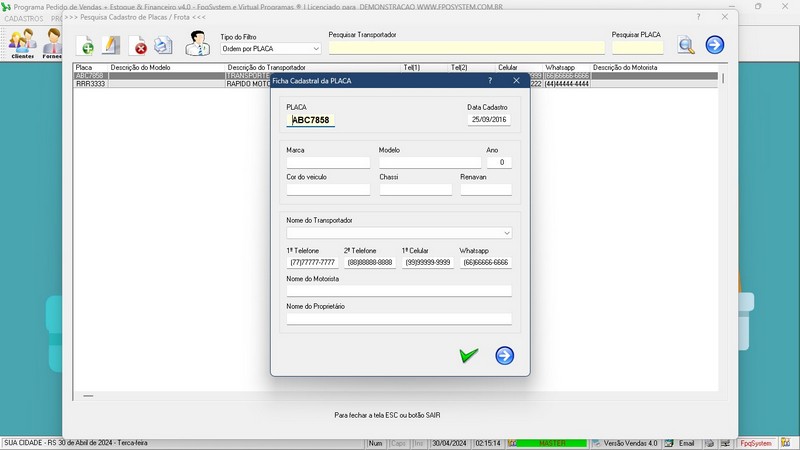The width and height of the screenshot is (800, 450).
Task: Click the Marca input field
Action: [x=328, y=162]
